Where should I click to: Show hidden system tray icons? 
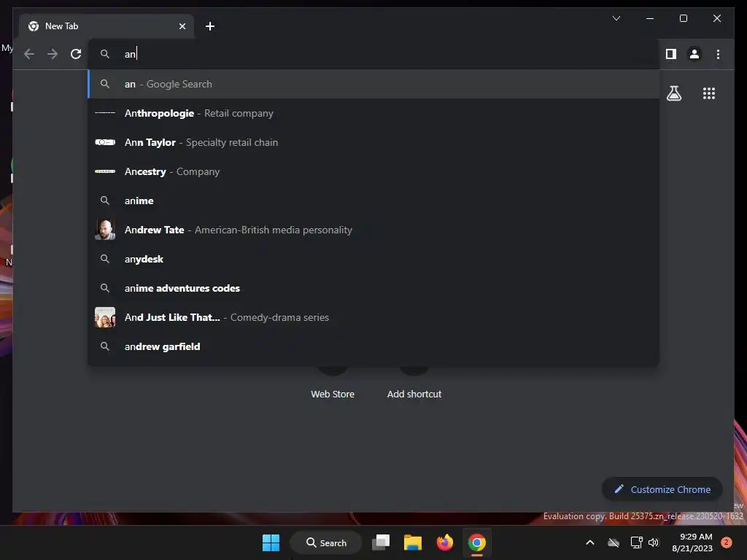(589, 542)
